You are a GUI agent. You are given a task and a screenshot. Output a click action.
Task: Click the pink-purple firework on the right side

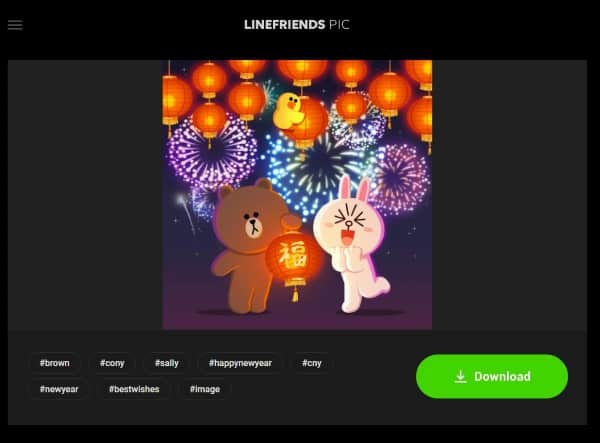(x=400, y=178)
